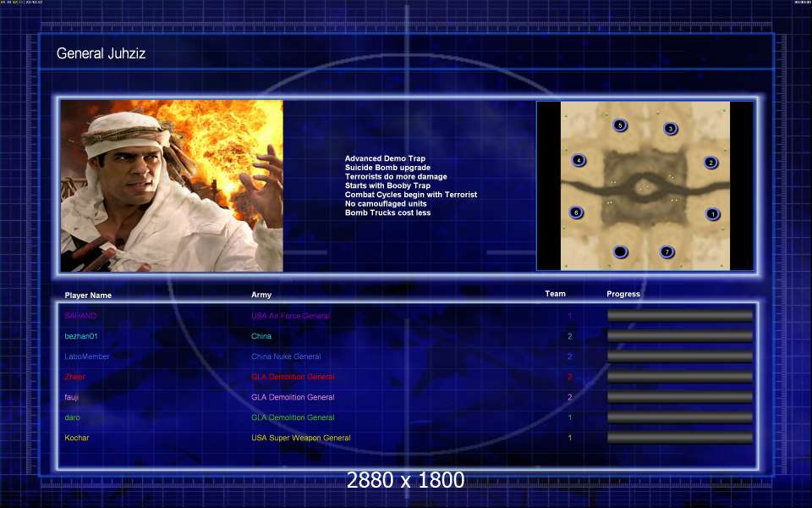Click SAHAND's team number
This screenshot has height=508, width=812.
pos(569,315)
